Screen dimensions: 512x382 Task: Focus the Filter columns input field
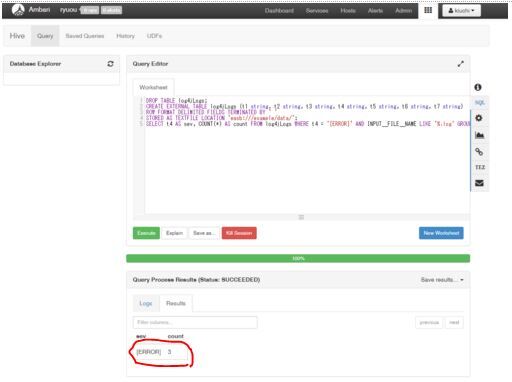click(195, 322)
